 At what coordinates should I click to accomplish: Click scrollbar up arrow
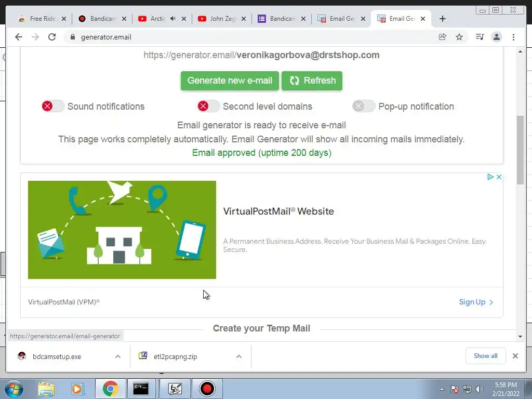(520, 51)
